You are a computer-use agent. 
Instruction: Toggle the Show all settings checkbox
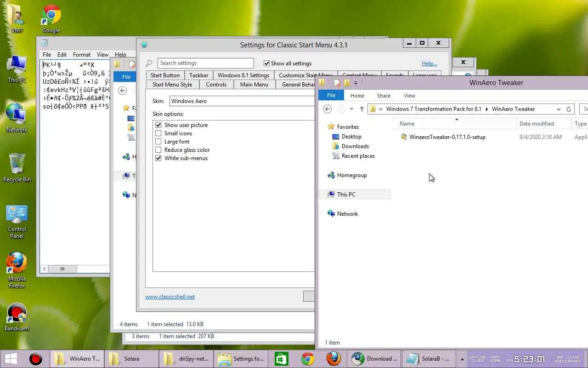(x=266, y=63)
